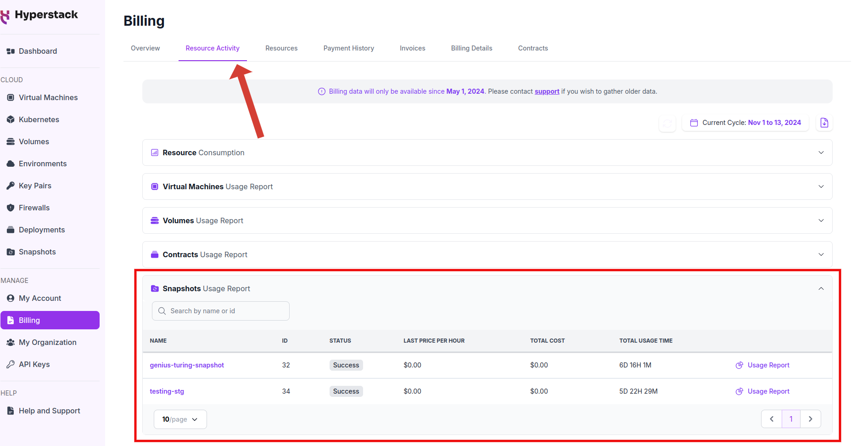
Task: Click the Key Pairs key icon
Action: (x=11, y=186)
